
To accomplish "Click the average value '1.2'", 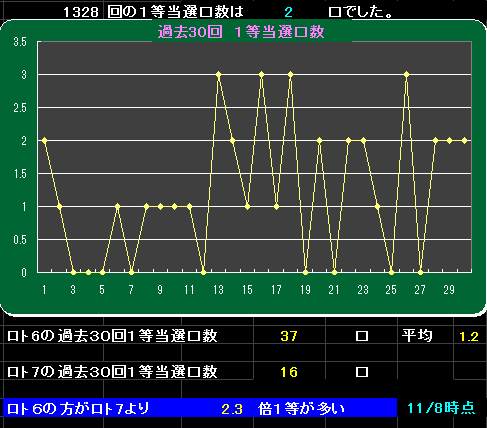I will (469, 337).
